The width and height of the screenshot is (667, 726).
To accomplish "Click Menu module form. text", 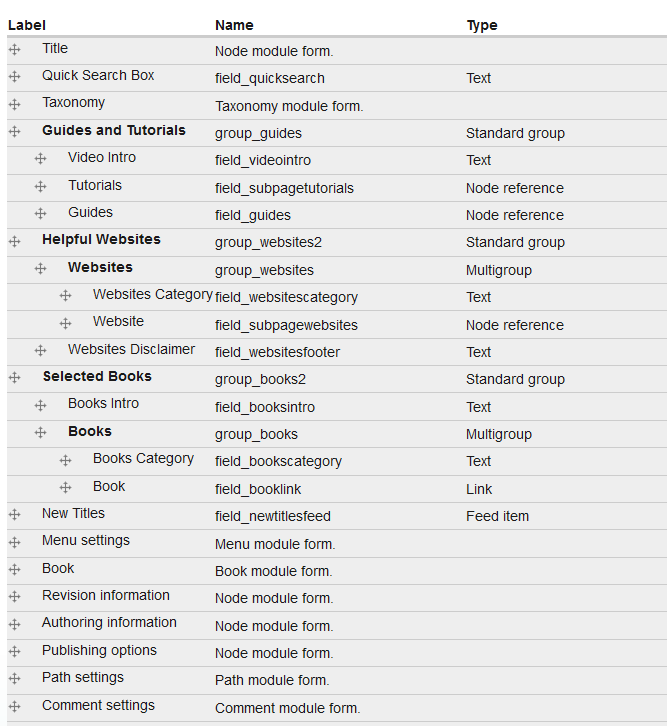I will [275, 544].
